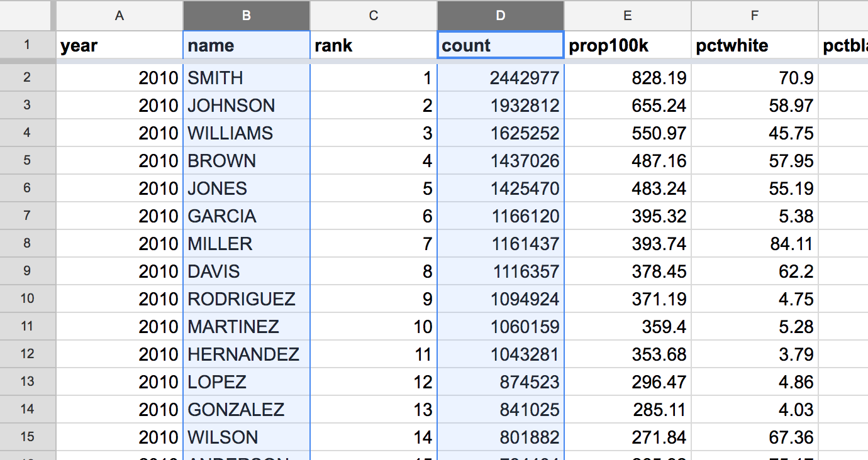Viewport: 868px width, 460px height.
Task: Select the JONES cell
Action: coord(247,189)
